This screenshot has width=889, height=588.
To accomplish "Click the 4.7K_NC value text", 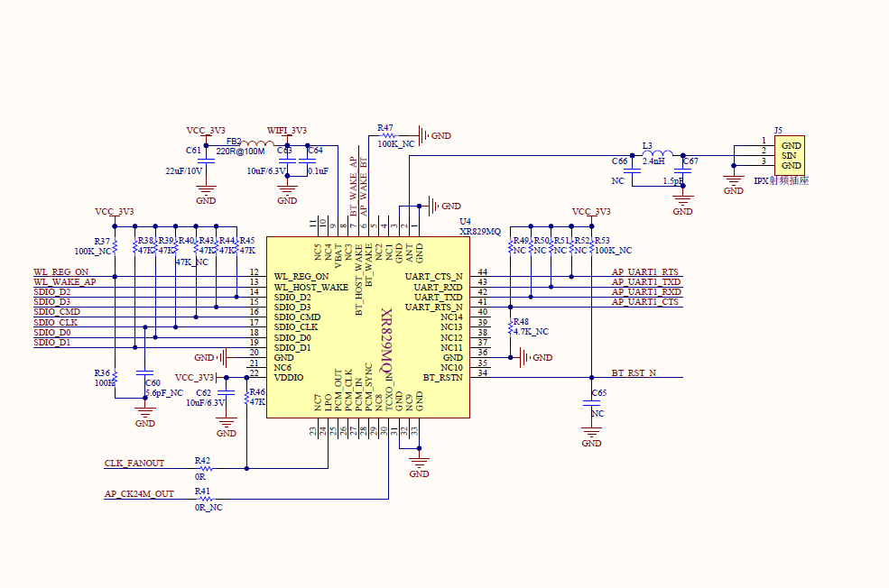I will pyautogui.click(x=532, y=331).
